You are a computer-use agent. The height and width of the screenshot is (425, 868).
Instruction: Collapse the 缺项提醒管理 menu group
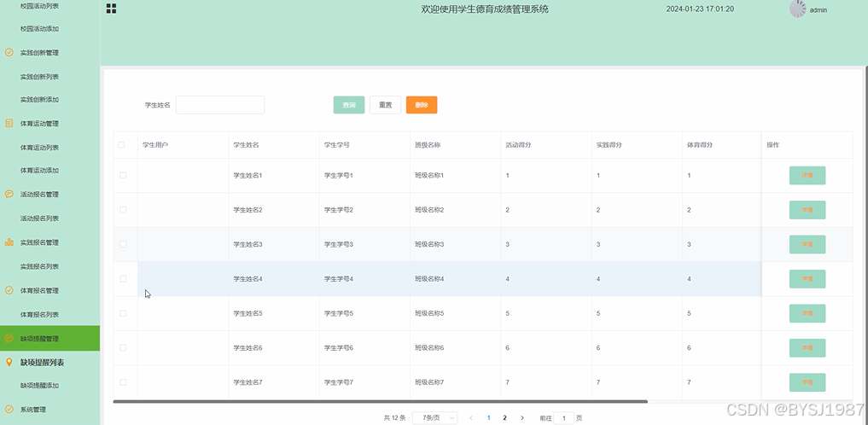click(x=50, y=338)
